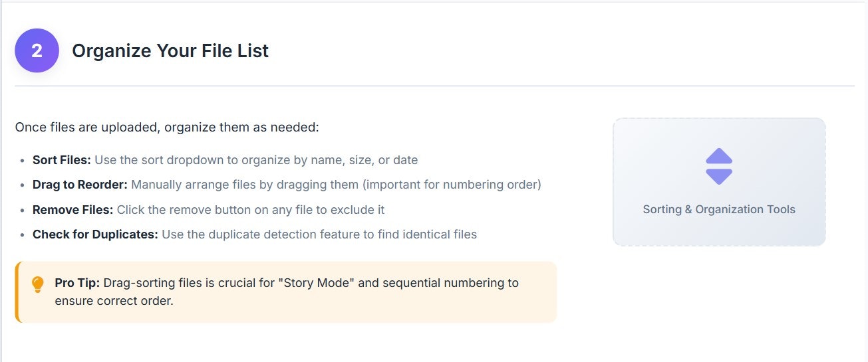Select the "Drag to Reorder:" bold label
The width and height of the screenshot is (868, 362).
pyautogui.click(x=80, y=185)
